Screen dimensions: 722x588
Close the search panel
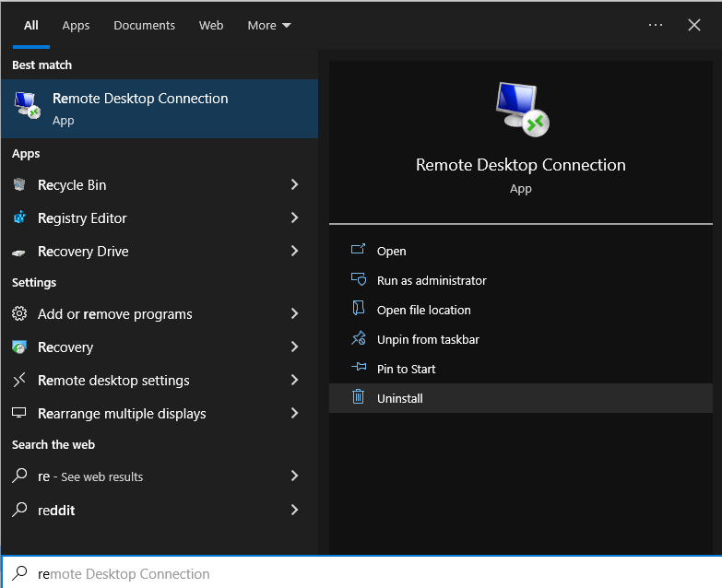coord(694,25)
